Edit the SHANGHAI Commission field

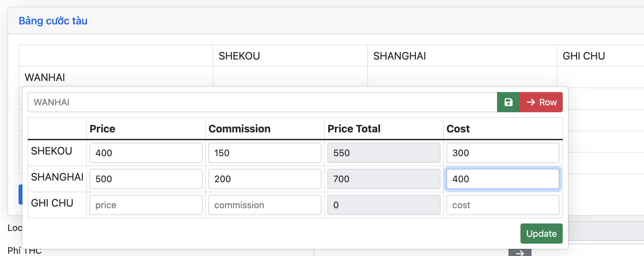[265, 179]
